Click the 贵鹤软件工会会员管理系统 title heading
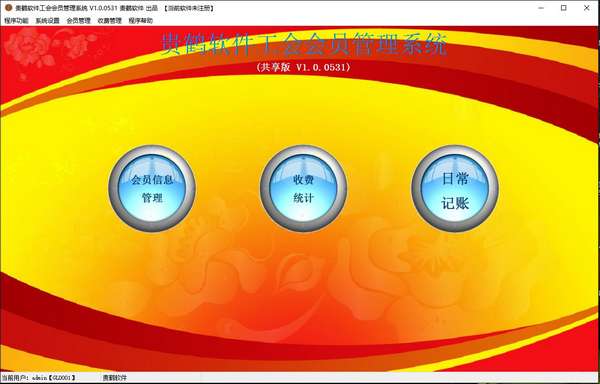 pyautogui.click(x=304, y=45)
